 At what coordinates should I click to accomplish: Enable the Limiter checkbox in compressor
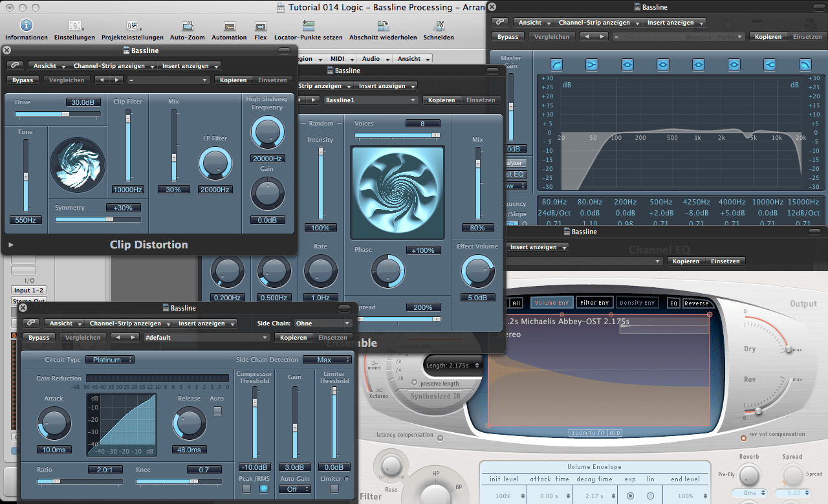coord(334,488)
